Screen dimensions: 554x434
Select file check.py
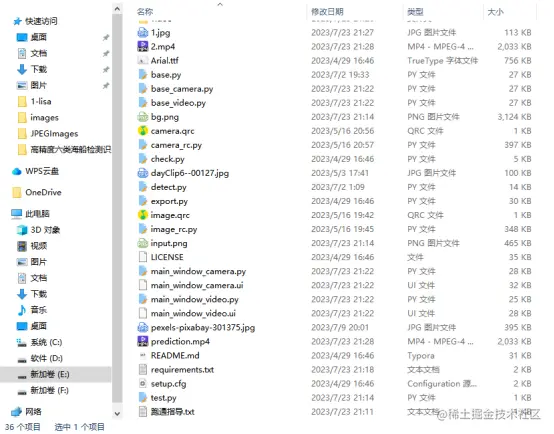[x=167, y=159]
